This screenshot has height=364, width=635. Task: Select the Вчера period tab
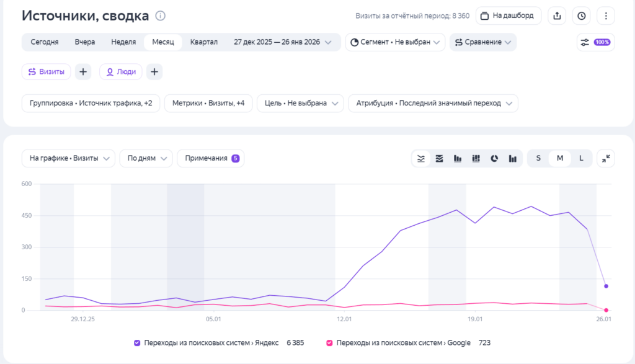84,42
